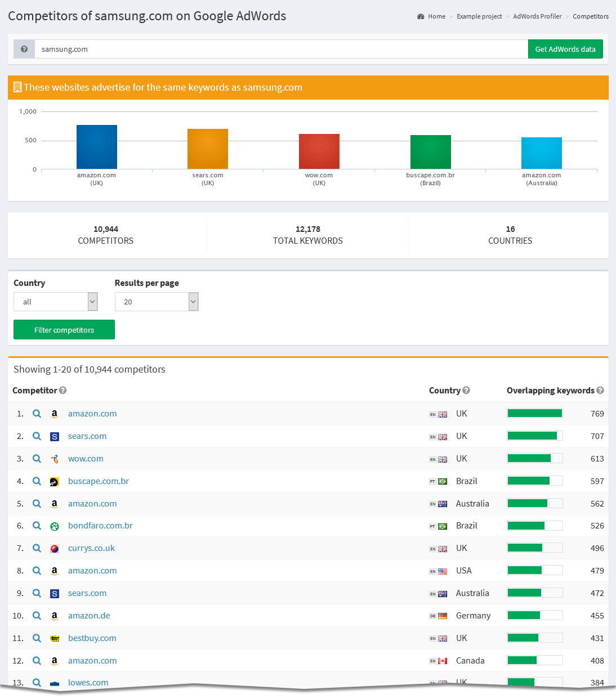Open the help icon beside the domain search field
Screen dimensions: 616x699
click(24, 49)
